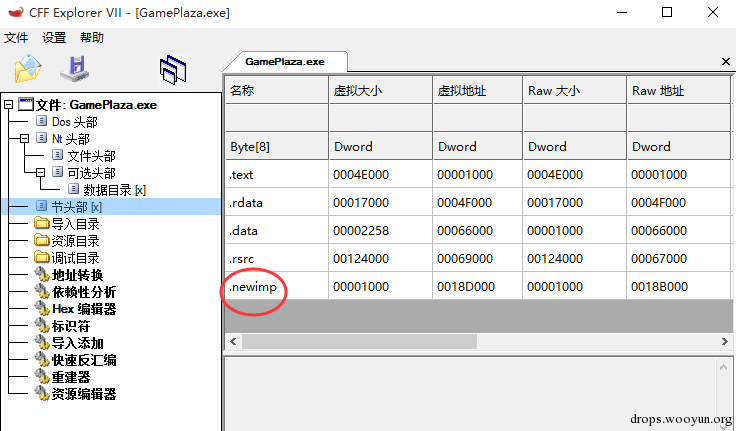The height and width of the screenshot is (431, 736).
Task: Open 数据目录 [x] tree item
Action: (115, 190)
